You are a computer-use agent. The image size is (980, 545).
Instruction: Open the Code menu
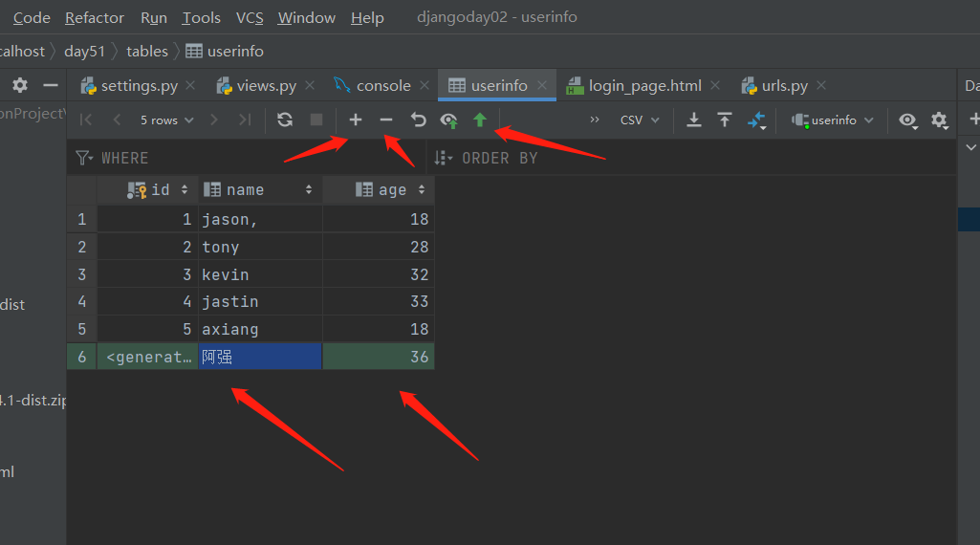coord(32,17)
